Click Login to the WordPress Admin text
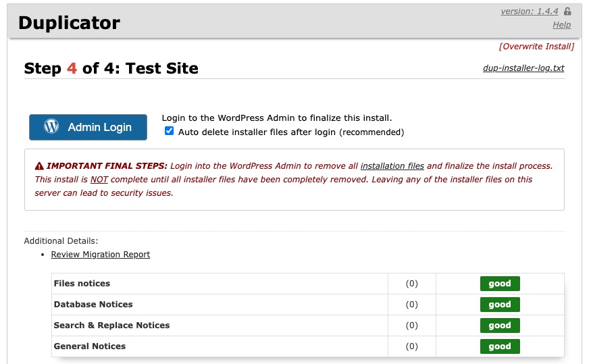The width and height of the screenshot is (591, 364). pyautogui.click(x=277, y=118)
